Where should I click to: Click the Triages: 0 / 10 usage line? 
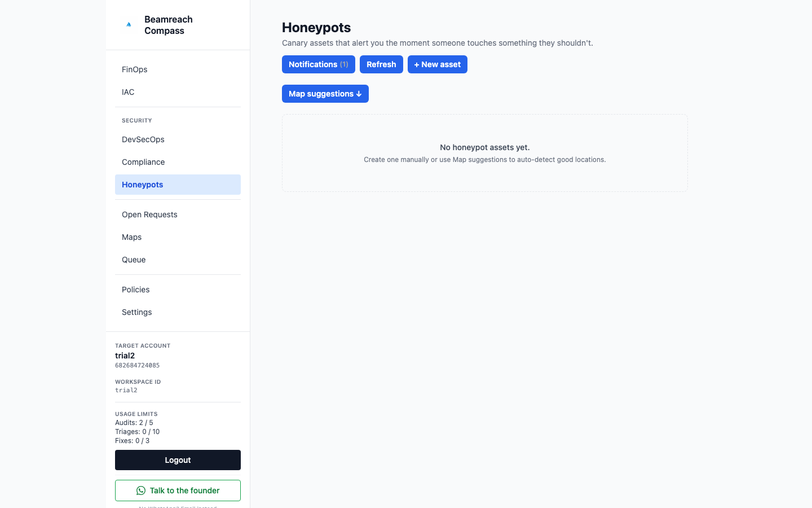(138, 432)
